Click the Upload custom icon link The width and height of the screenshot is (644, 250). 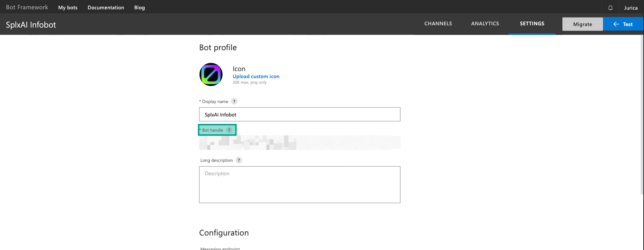[256, 76]
